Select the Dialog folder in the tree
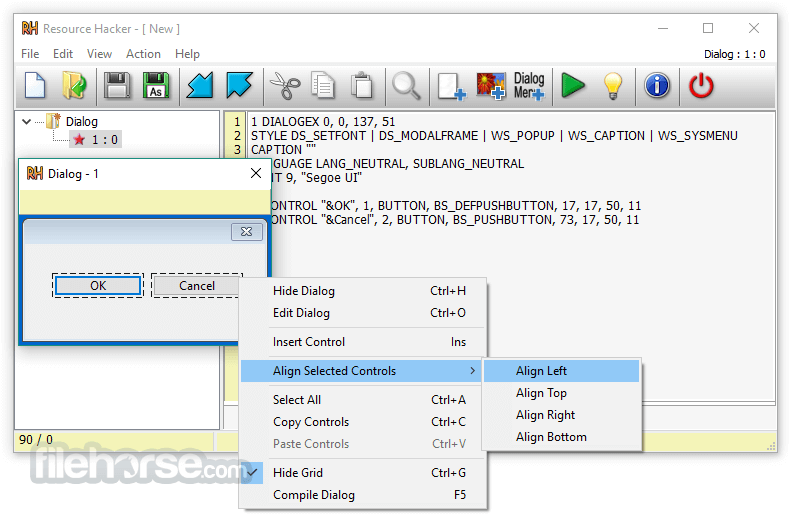 click(81, 122)
